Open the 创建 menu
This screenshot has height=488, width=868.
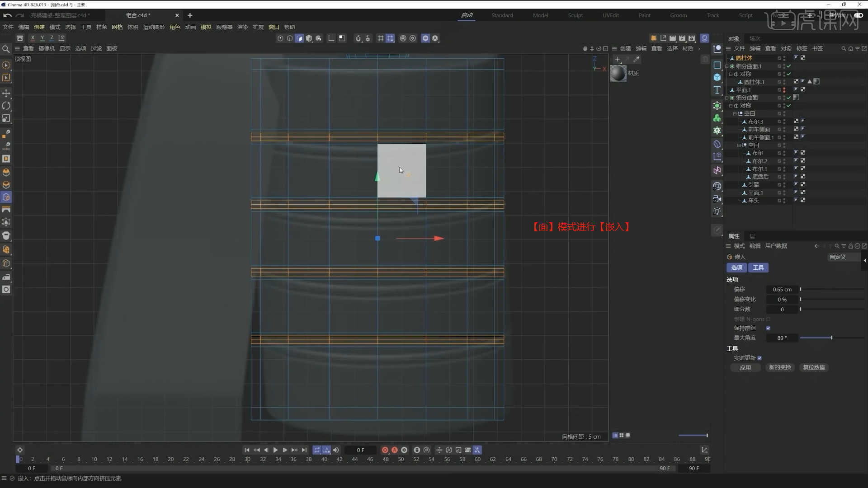(x=39, y=27)
